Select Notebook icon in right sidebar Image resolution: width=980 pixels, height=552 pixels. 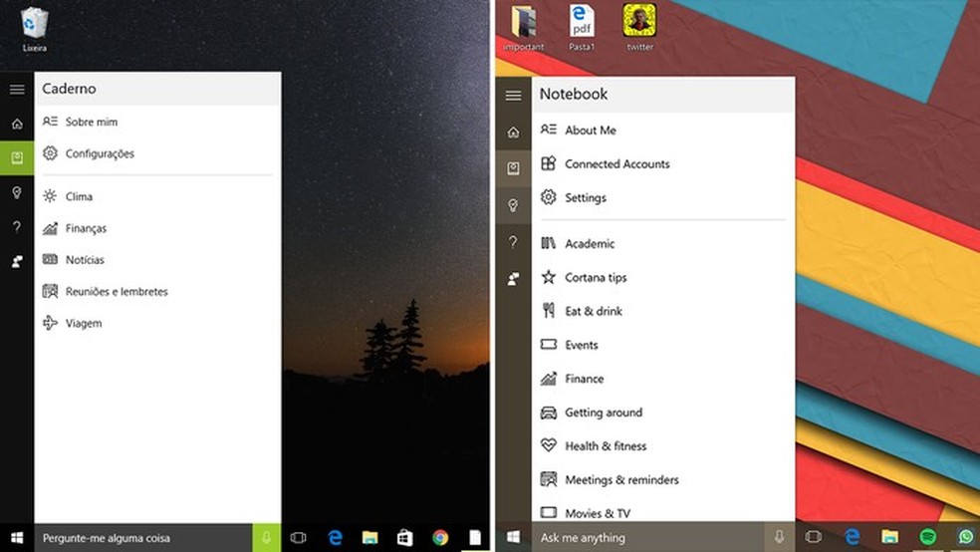[x=513, y=168]
